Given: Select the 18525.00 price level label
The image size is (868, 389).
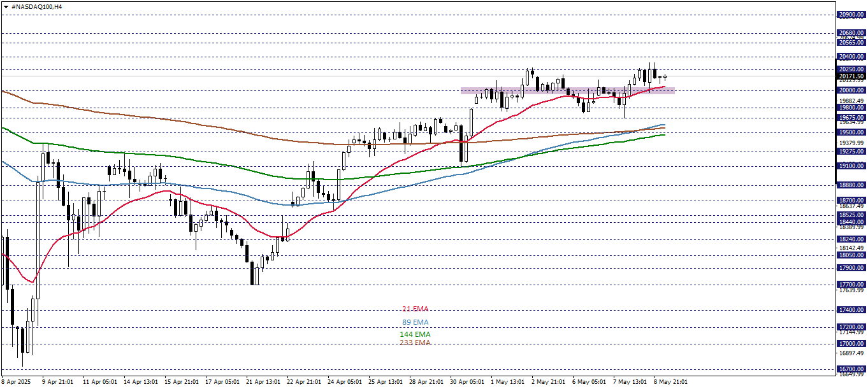Looking at the screenshot, I should [x=852, y=216].
